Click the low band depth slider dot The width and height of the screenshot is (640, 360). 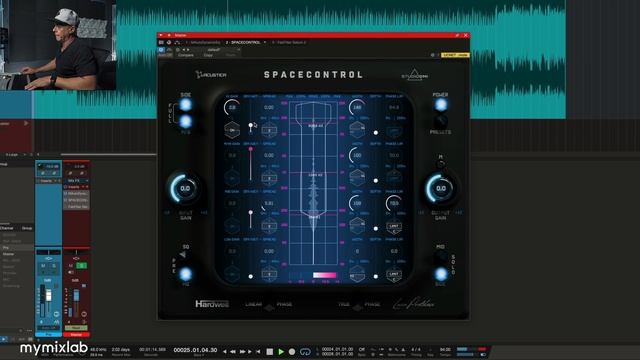[x=376, y=276]
